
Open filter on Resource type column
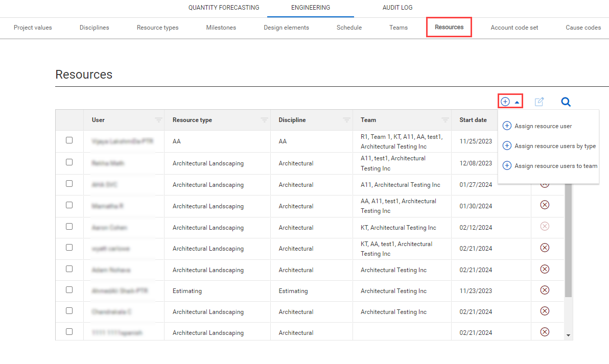point(264,120)
